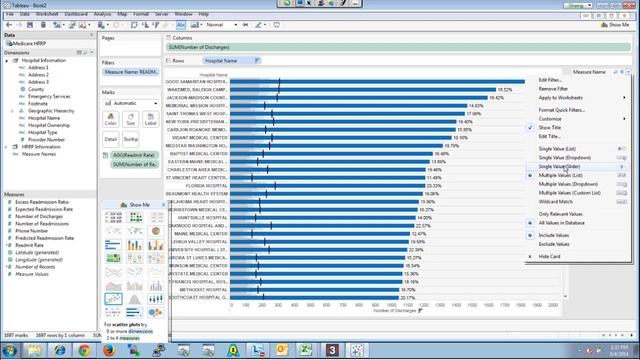Select the bullet graph chart in Show Me

[x=134, y=313]
